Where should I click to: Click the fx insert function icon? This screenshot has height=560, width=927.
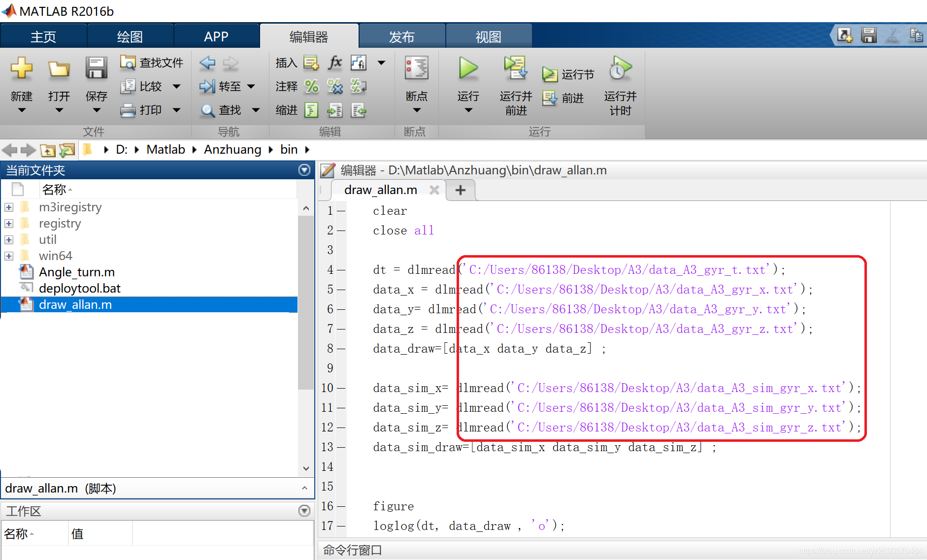pyautogui.click(x=335, y=63)
